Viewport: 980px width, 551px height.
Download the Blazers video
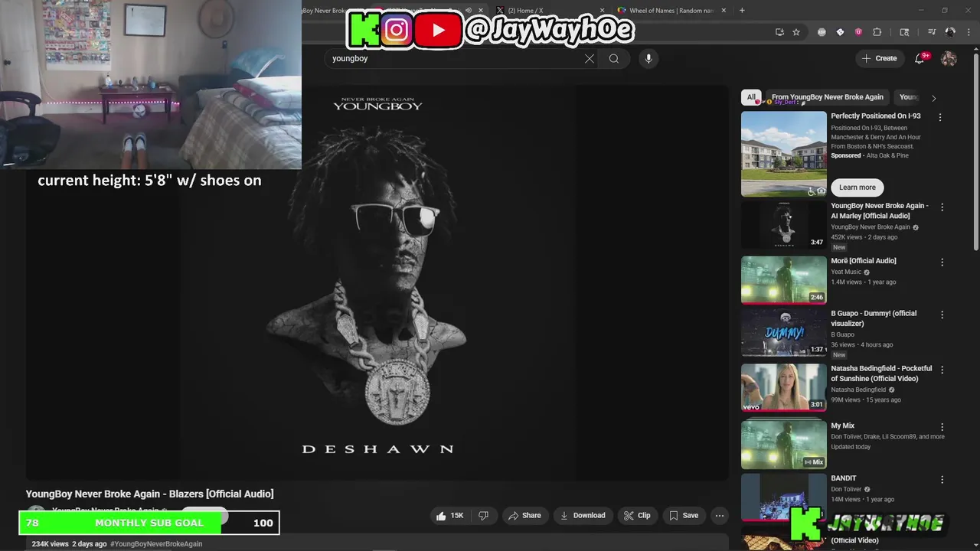583,516
